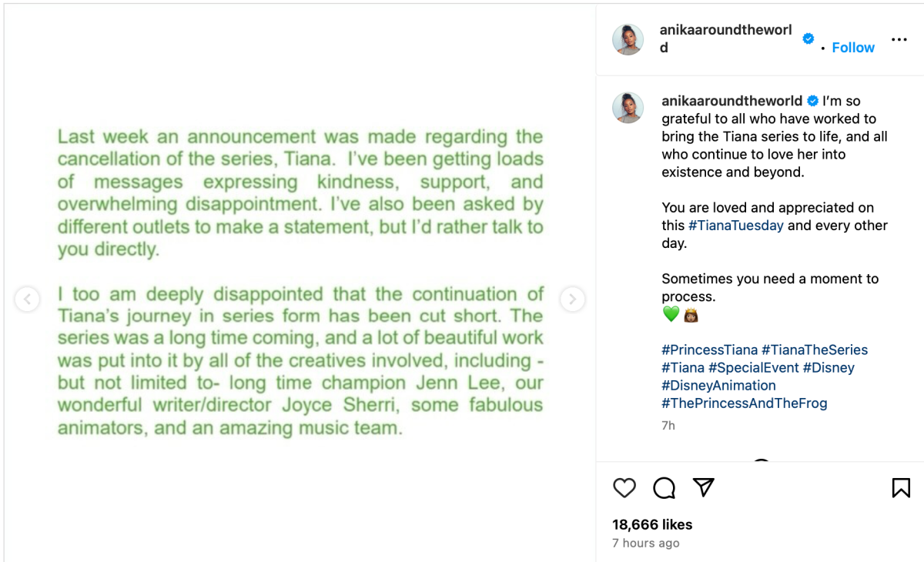Save the post with the bookmark icon
This screenshot has height=562, width=924.
click(901, 487)
